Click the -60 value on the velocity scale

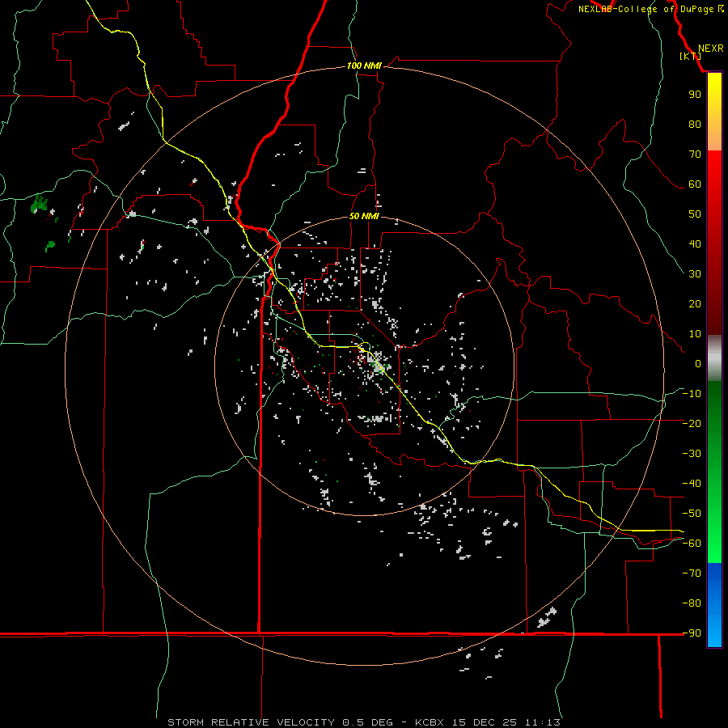click(692, 544)
